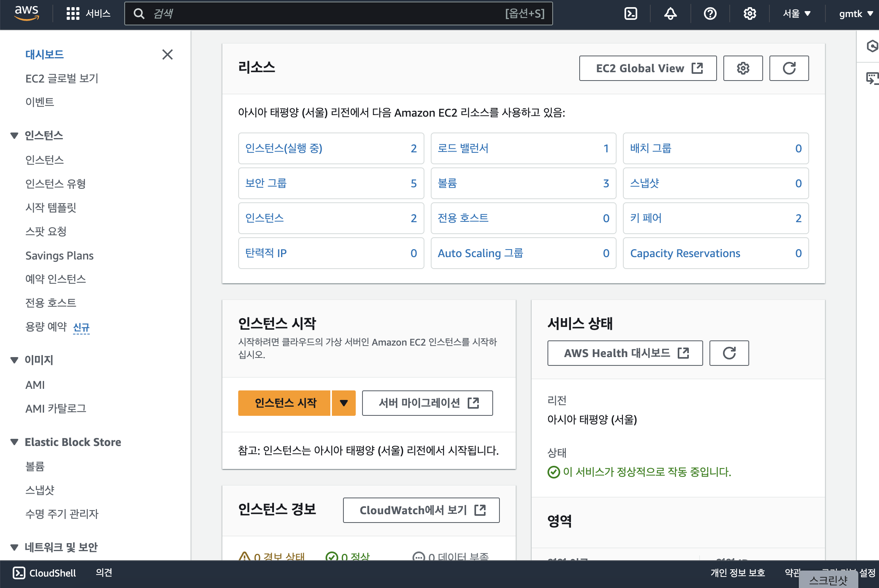Click the service status text 이 서비스가 정상적으로 작동 중입니다.
Screen dimensions: 879x588
click(647, 472)
